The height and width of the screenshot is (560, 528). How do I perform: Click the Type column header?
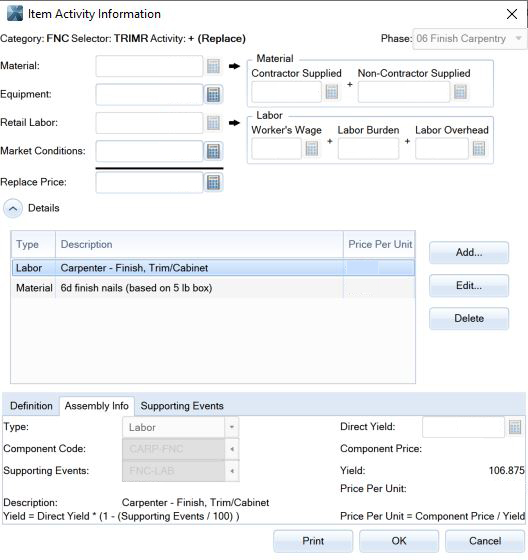click(x=33, y=245)
